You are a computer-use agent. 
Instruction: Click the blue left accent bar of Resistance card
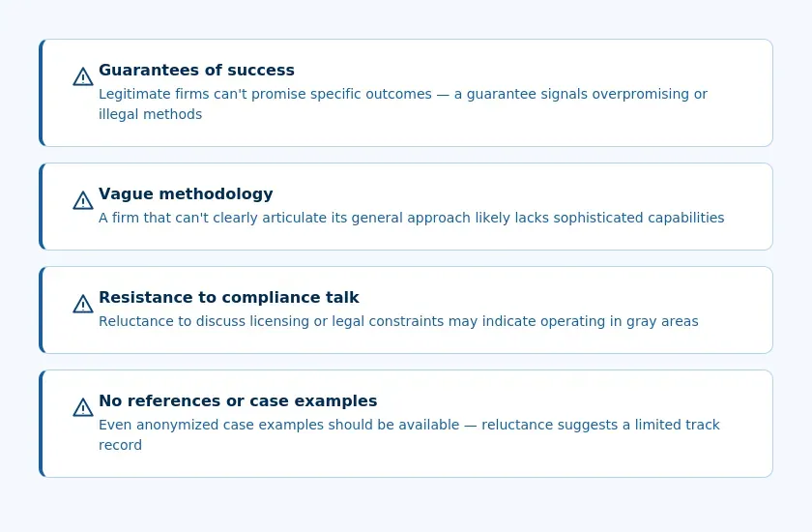coord(42,310)
